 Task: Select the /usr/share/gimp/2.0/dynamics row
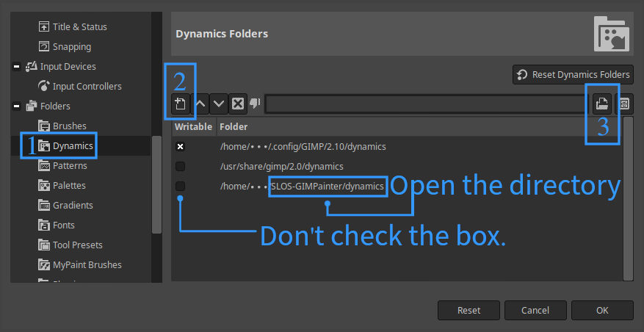point(397,167)
